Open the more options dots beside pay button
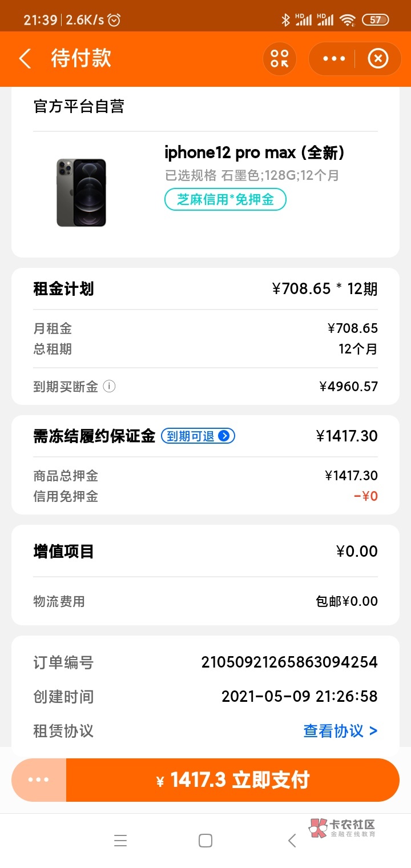411x868 pixels. tap(39, 780)
